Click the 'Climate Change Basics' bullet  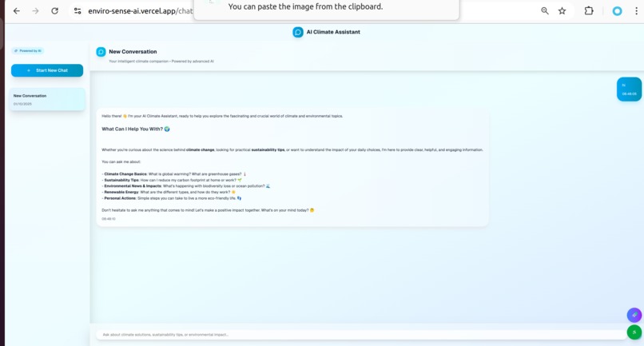(x=174, y=174)
